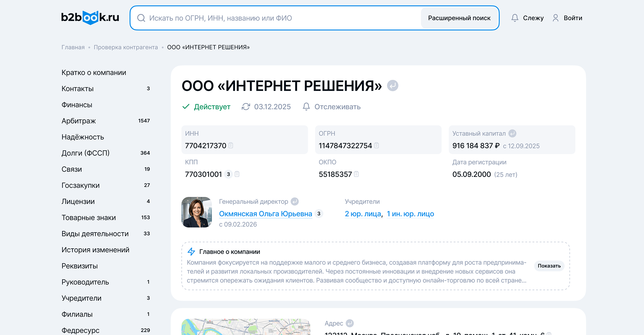Open Окмянская Ольга Юрьевна profile link

265,214
